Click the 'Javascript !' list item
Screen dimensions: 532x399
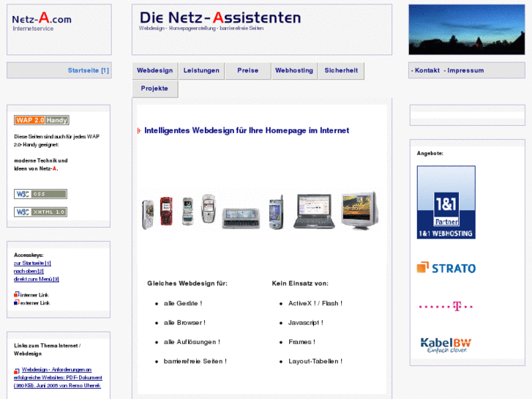tap(306, 323)
